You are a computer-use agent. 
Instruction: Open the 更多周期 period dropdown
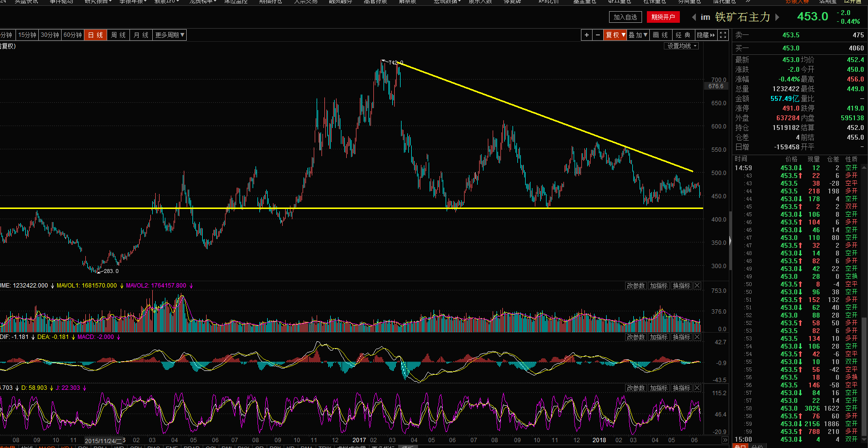coord(169,35)
